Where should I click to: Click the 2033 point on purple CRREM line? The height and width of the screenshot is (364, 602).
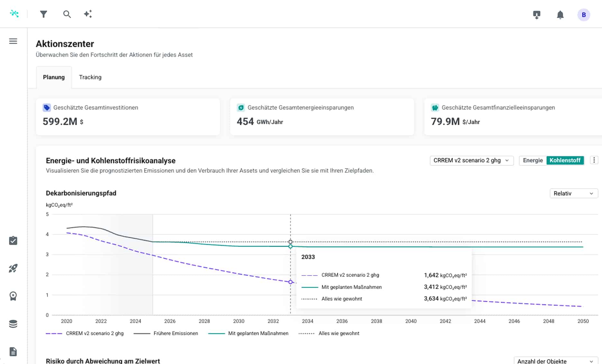click(x=290, y=282)
